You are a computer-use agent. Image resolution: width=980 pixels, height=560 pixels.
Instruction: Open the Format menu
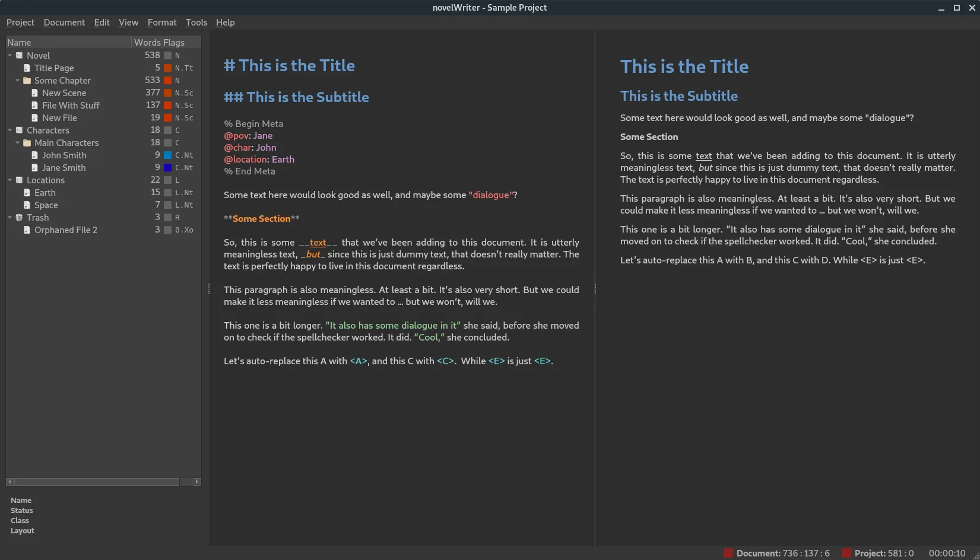[x=161, y=22]
